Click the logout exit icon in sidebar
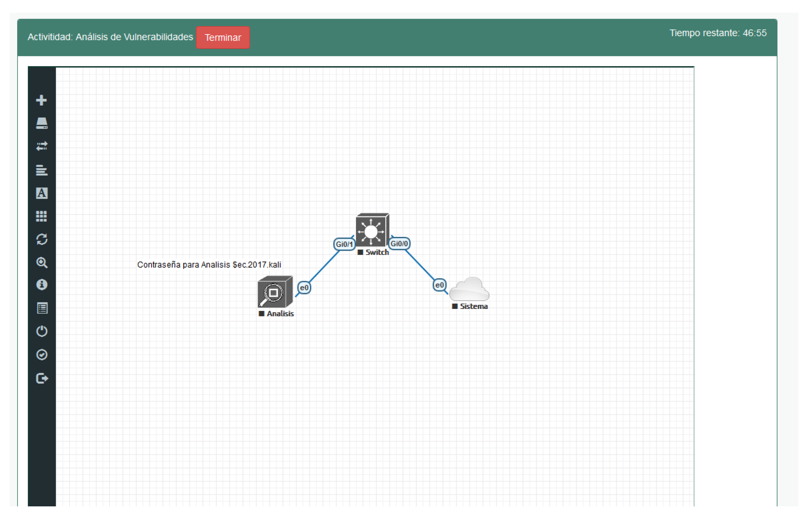 [x=41, y=378]
